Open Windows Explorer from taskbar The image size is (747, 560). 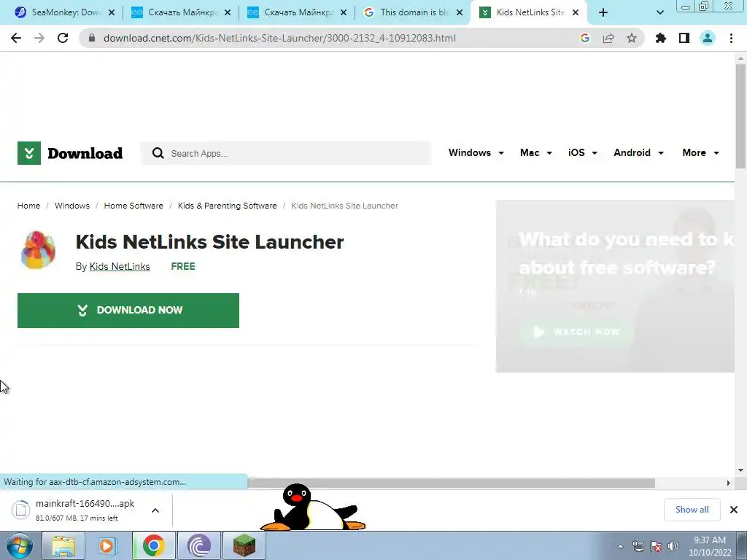(x=63, y=545)
